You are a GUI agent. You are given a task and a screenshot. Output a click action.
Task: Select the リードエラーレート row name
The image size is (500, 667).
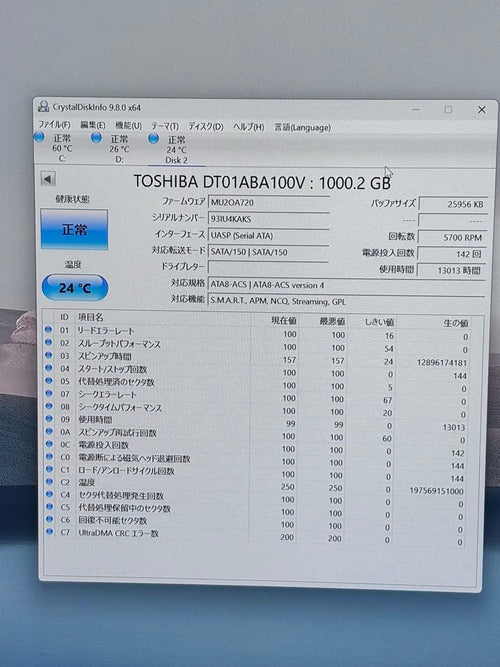(x=106, y=331)
